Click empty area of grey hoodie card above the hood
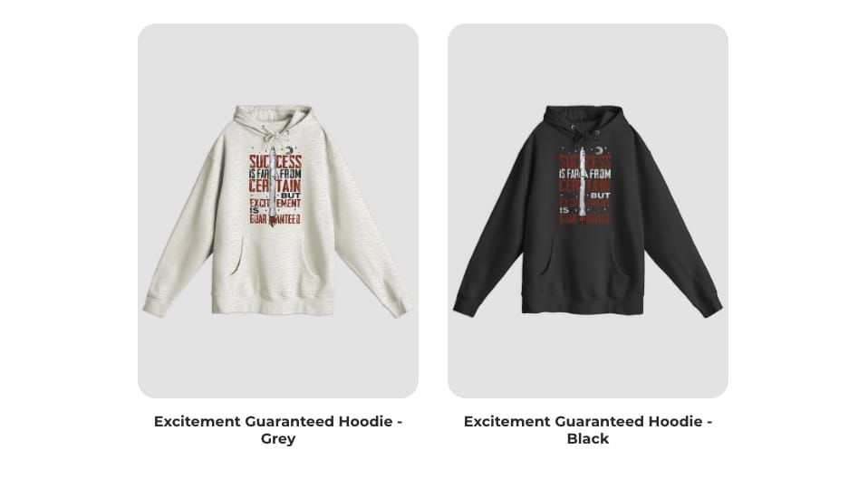868x488 pixels. (x=278, y=63)
